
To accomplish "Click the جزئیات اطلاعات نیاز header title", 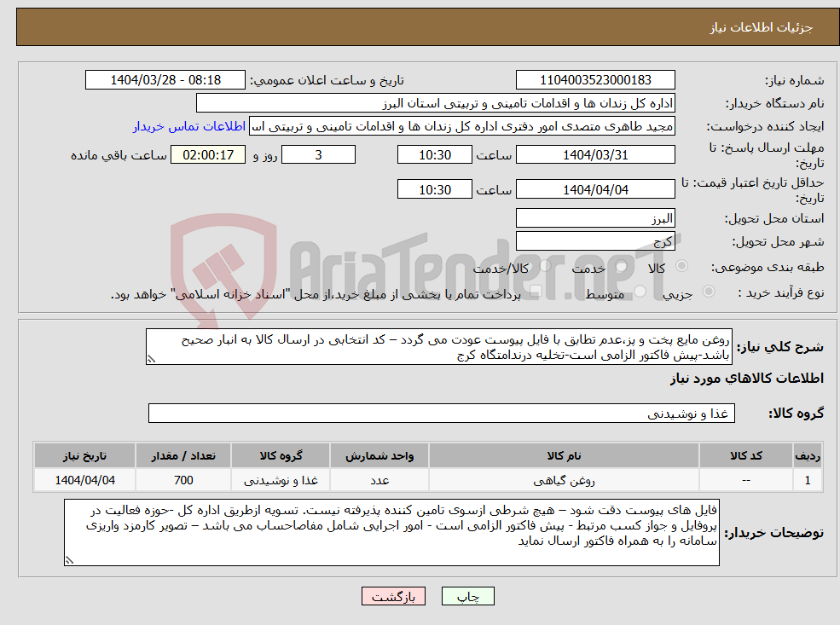I will (x=762, y=27).
